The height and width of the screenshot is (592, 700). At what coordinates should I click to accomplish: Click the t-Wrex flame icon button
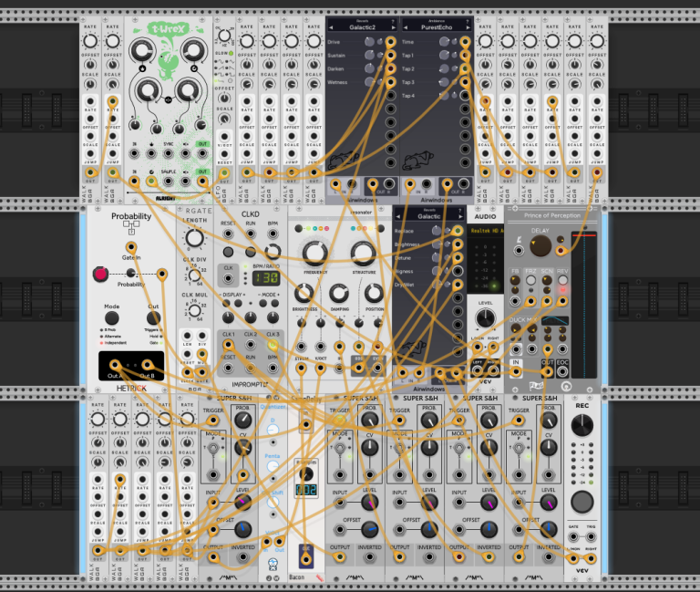click(142, 68)
